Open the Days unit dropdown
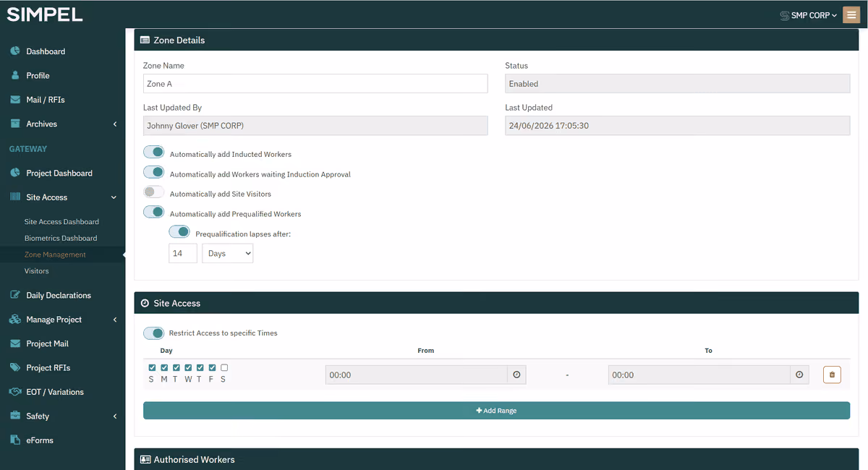 pyautogui.click(x=228, y=253)
